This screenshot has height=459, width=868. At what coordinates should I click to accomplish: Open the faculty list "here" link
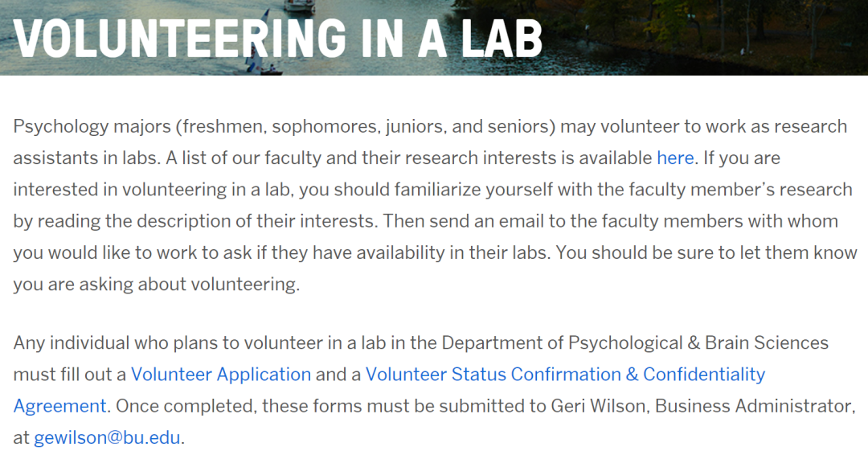(675, 158)
